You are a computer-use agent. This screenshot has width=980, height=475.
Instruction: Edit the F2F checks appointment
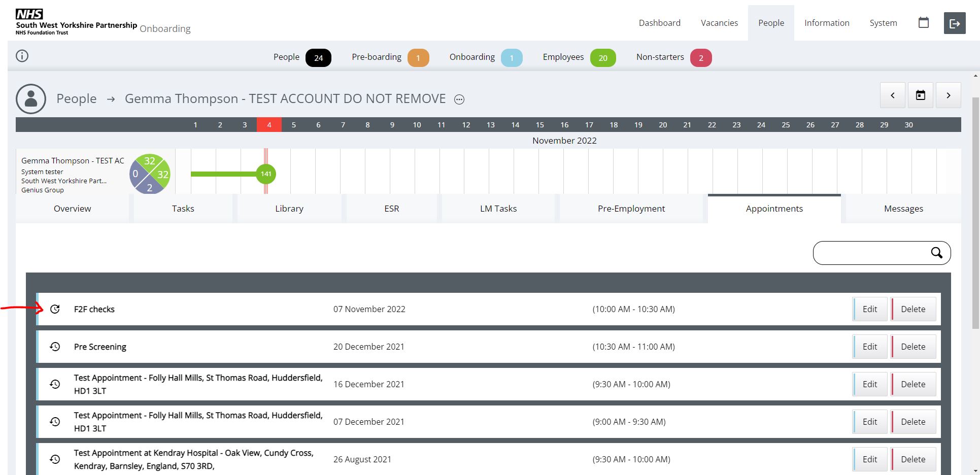coord(869,309)
